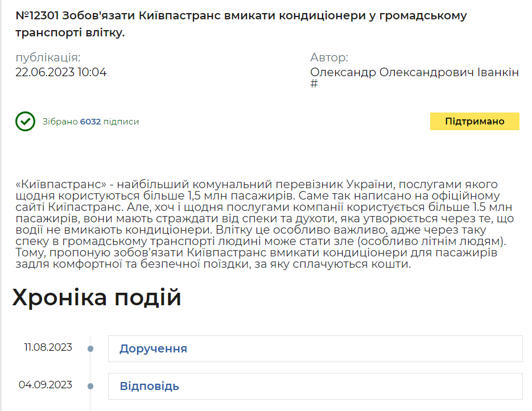Click the публікація: label
Screen dimensions: 532x411
(x=48, y=57)
